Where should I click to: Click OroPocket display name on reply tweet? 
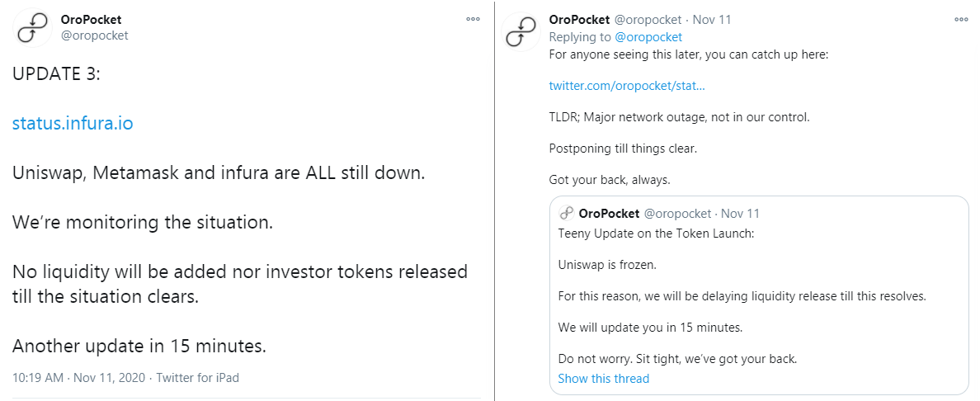[x=579, y=20]
